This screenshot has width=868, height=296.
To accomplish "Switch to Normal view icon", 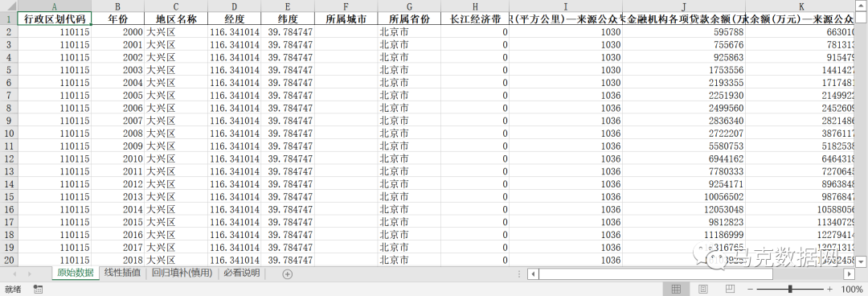I will [676, 290].
